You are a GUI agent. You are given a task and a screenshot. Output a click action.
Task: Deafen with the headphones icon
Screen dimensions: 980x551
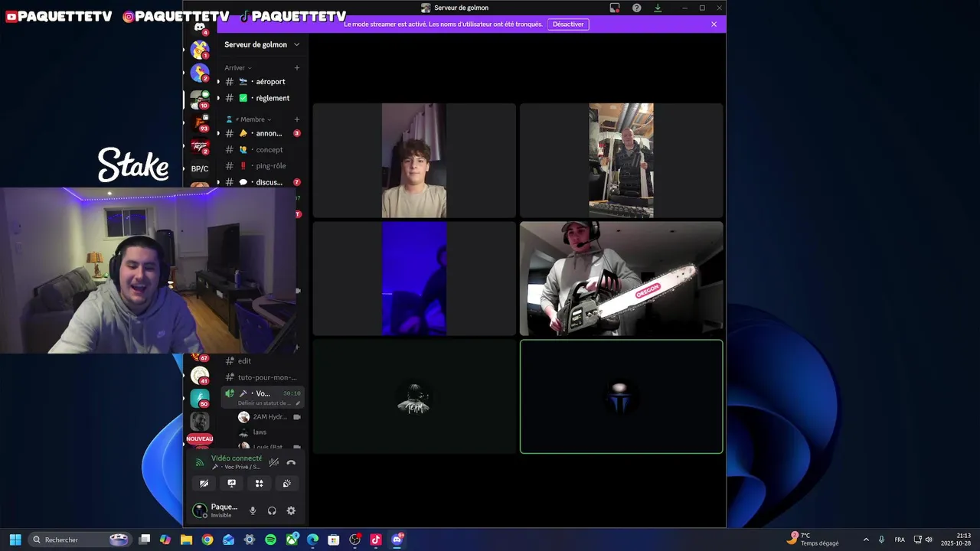[272, 510]
